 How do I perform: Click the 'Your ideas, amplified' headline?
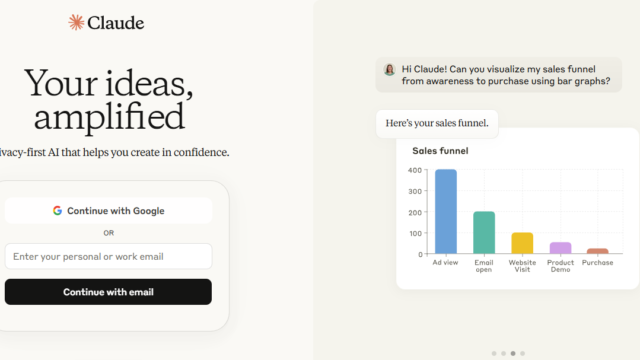pos(109,100)
